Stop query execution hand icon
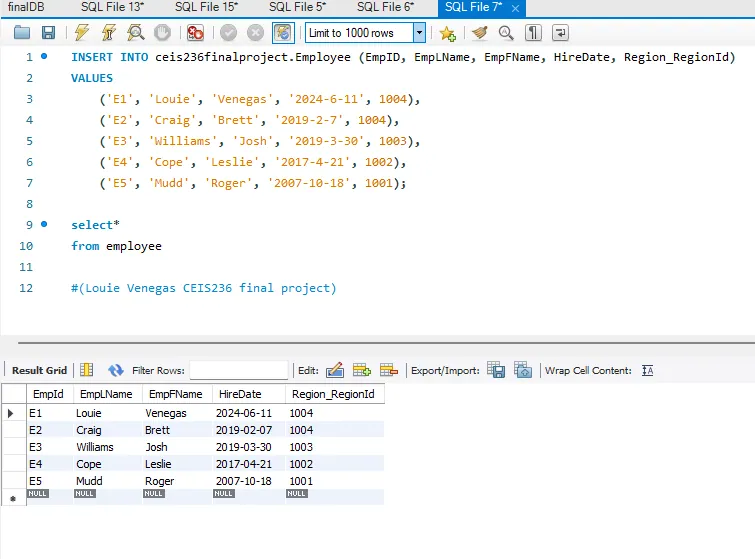Image resolution: width=755 pixels, height=559 pixels. click(x=163, y=33)
